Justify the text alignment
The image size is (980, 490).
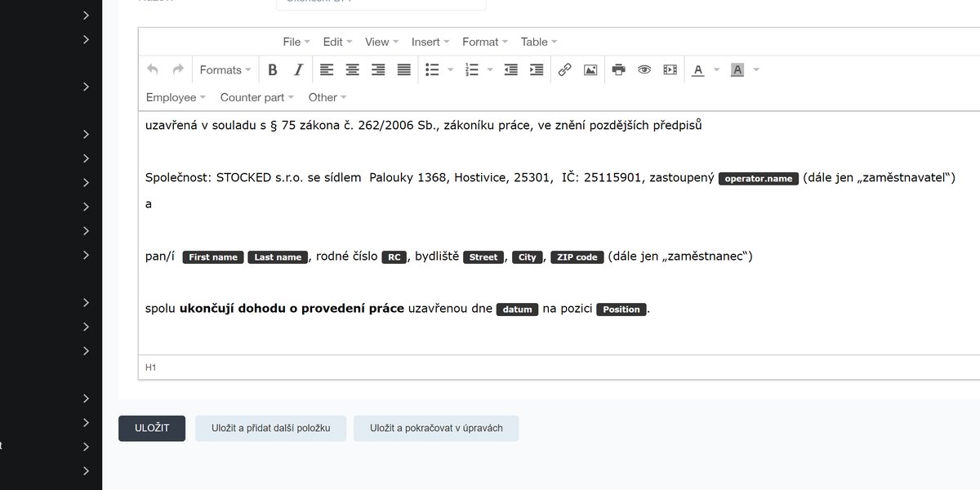click(403, 70)
